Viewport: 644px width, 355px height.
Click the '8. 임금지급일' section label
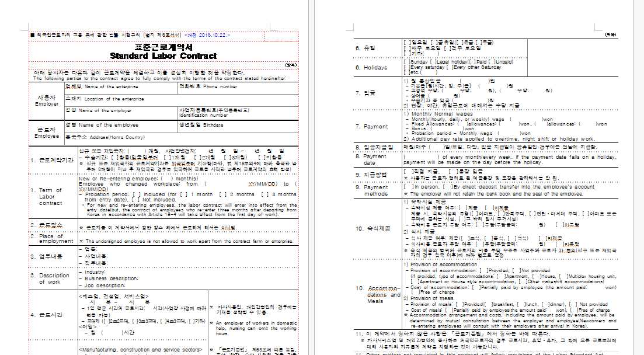point(374,147)
